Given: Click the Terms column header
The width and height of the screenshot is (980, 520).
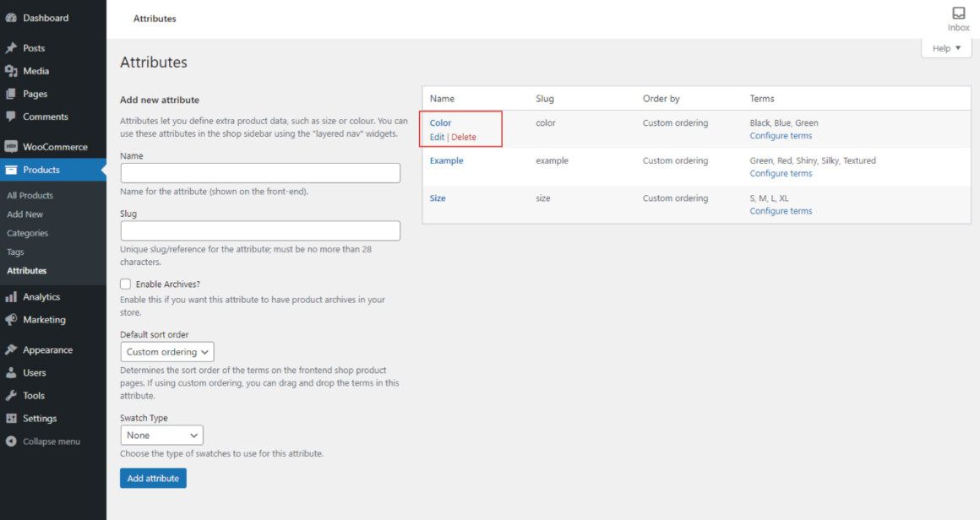Looking at the screenshot, I should (762, 99).
